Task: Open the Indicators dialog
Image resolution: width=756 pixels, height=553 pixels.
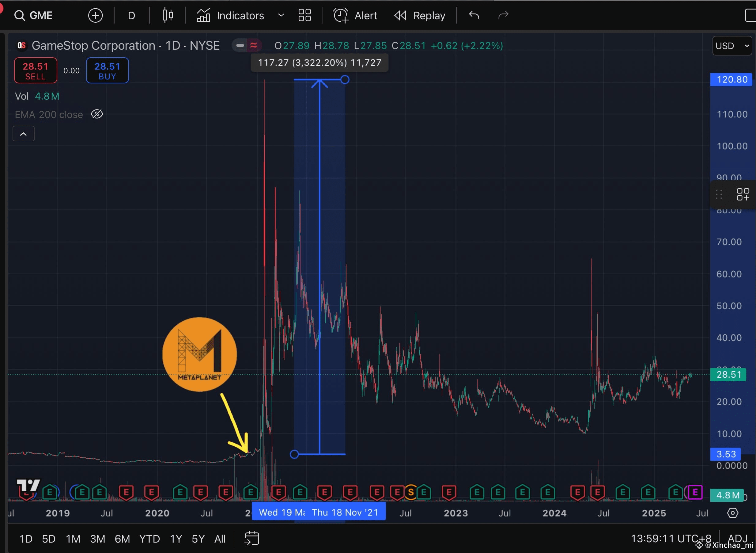Action: 230,15
